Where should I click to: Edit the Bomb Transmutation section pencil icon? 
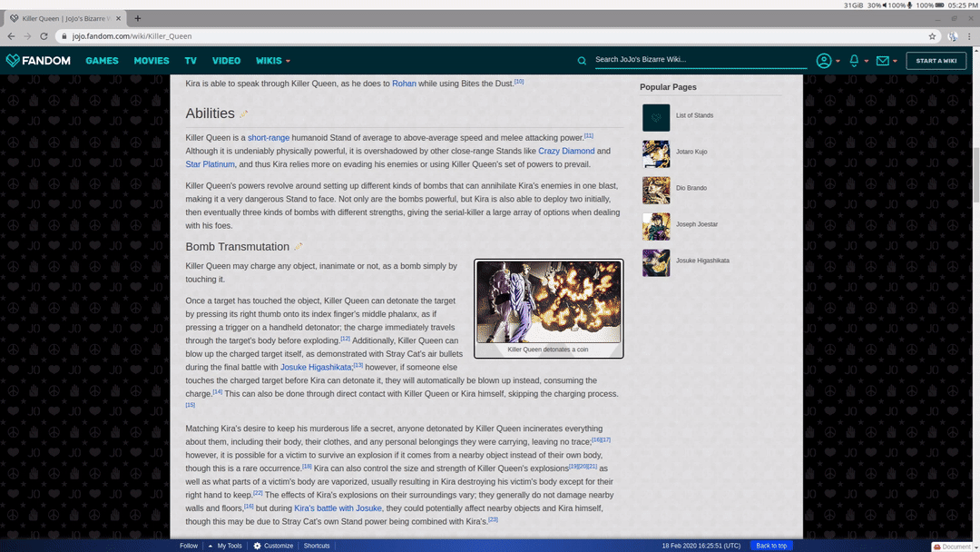pos(299,247)
